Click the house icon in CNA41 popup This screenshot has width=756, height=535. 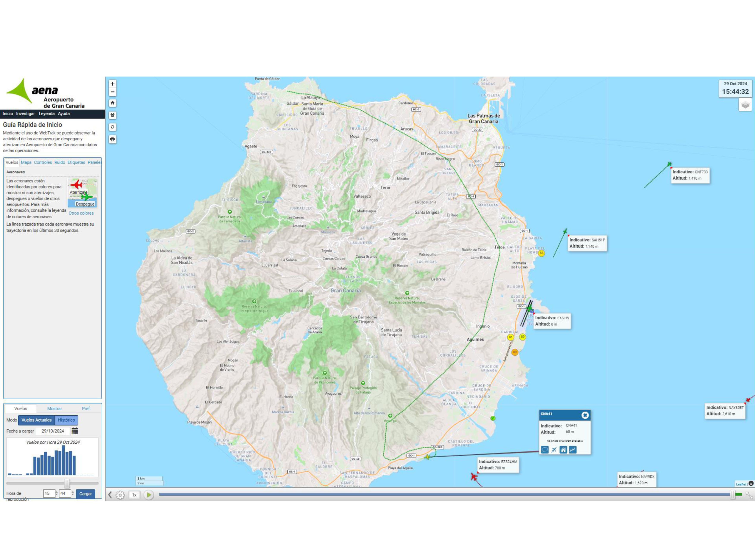[x=563, y=450]
